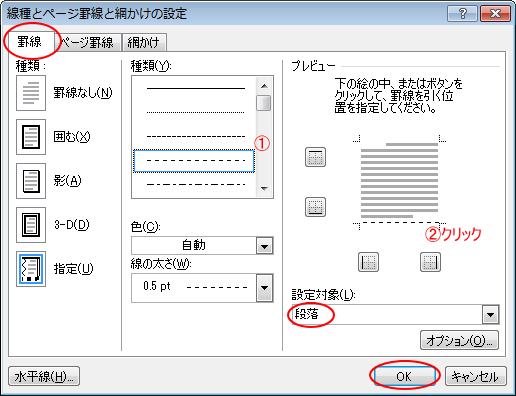
Task: Confirm with the OK button
Action: [404, 376]
